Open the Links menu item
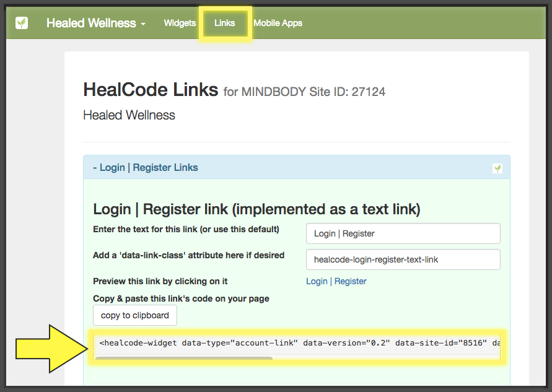 click(x=225, y=24)
